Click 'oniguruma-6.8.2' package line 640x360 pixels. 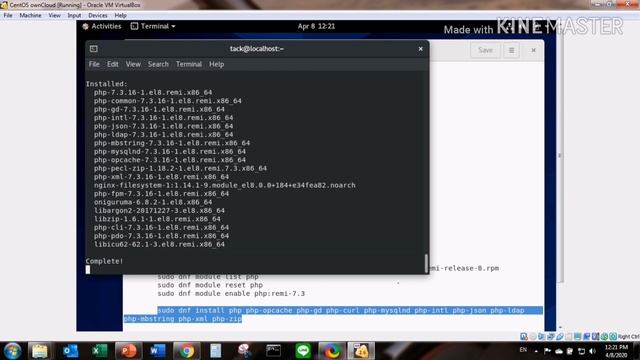[x=153, y=202]
